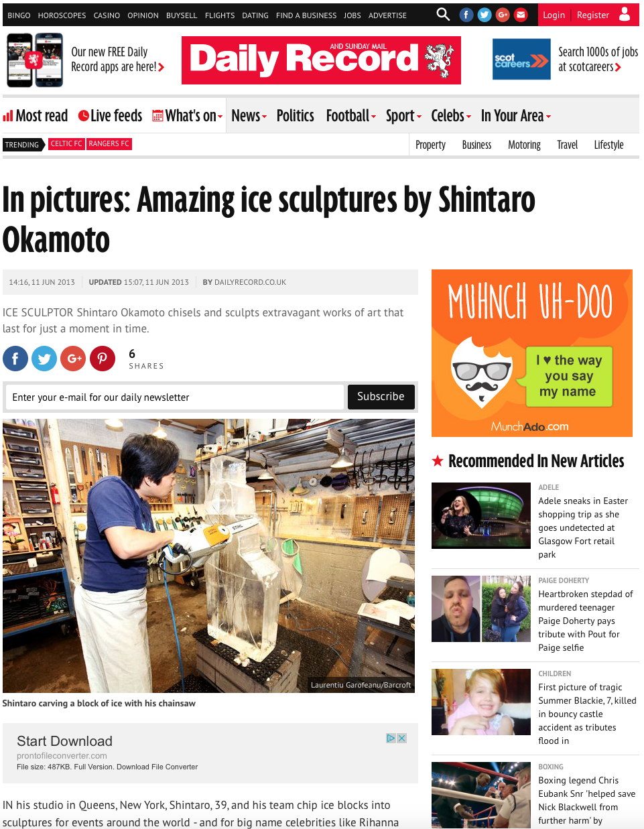Screen dimensions: 644x829
Task: Click the newsletter e-mail input field
Action: coord(175,397)
